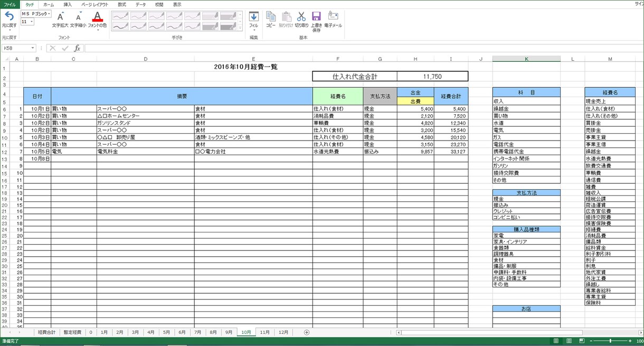
Task: Open the フィル dropdown arrow
Action: click(253, 30)
